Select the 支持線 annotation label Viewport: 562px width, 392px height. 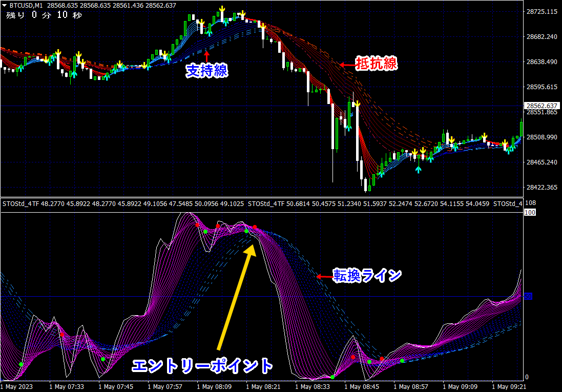coord(207,71)
